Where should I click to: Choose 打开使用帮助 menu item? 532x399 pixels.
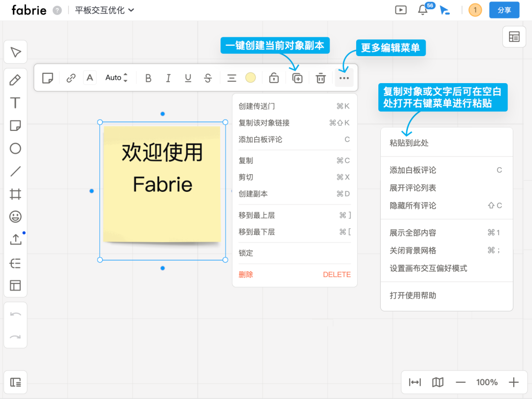[x=446, y=295]
